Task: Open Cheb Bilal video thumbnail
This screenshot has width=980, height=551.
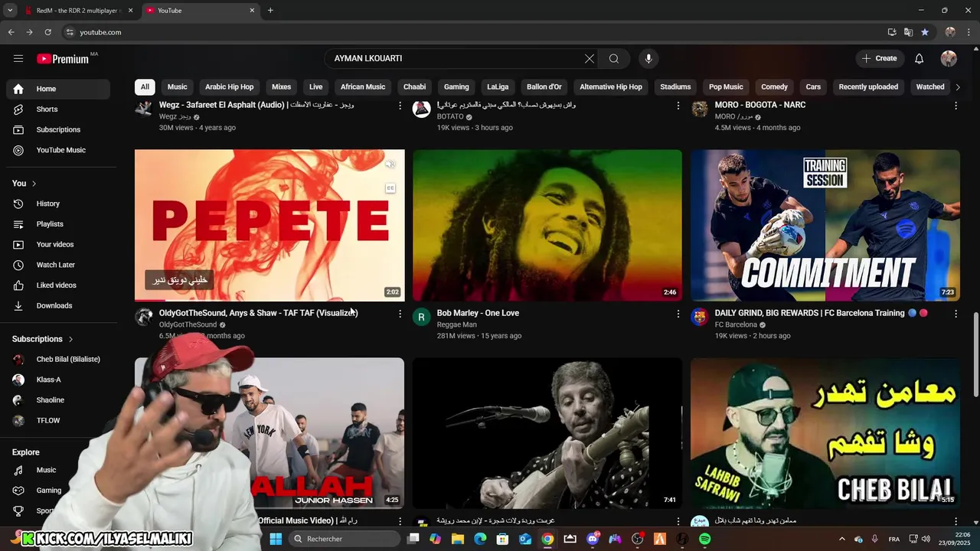Action: (825, 433)
